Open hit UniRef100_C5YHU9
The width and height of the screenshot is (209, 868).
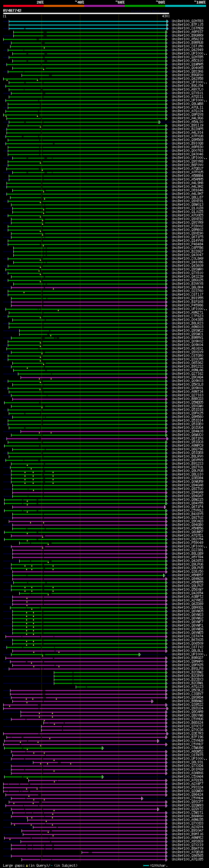(x=187, y=741)
